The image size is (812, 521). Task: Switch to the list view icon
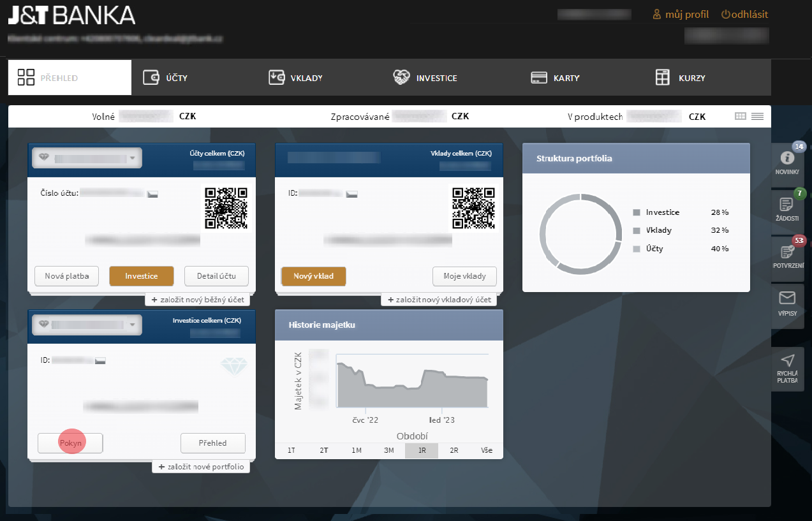(x=757, y=116)
